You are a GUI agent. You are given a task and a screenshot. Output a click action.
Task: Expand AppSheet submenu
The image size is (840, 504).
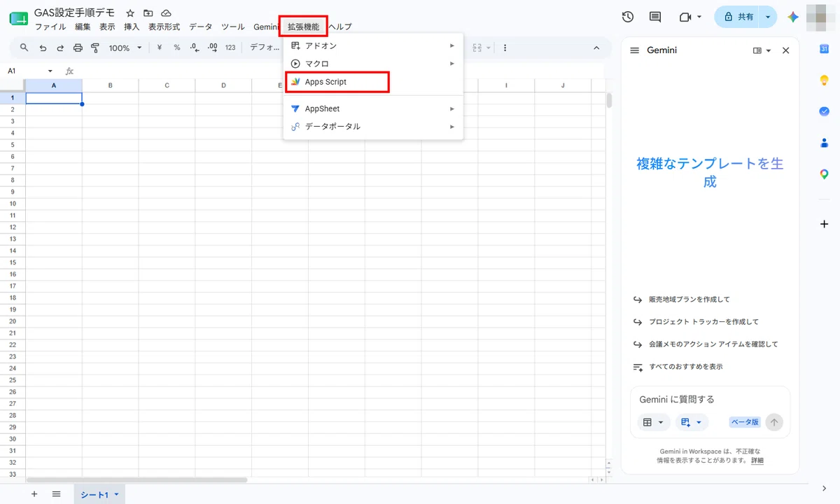pos(372,108)
